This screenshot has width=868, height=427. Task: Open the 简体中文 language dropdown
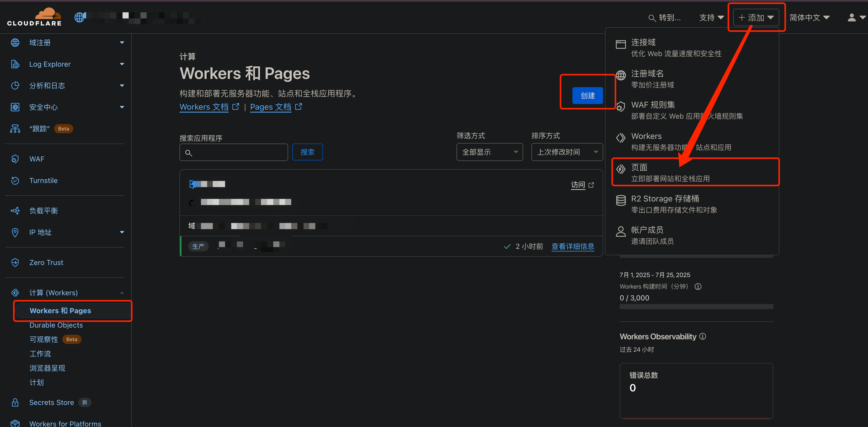[810, 17]
